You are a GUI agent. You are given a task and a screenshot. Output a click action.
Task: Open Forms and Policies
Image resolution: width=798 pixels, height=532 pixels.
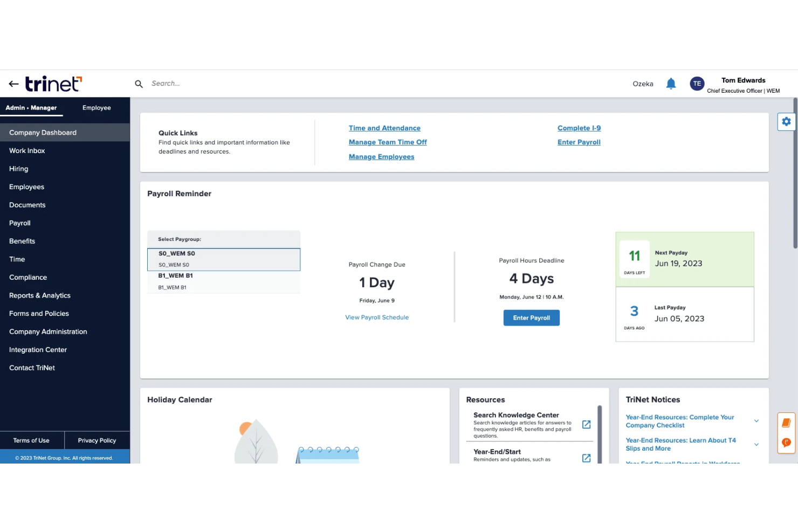(x=65, y=314)
